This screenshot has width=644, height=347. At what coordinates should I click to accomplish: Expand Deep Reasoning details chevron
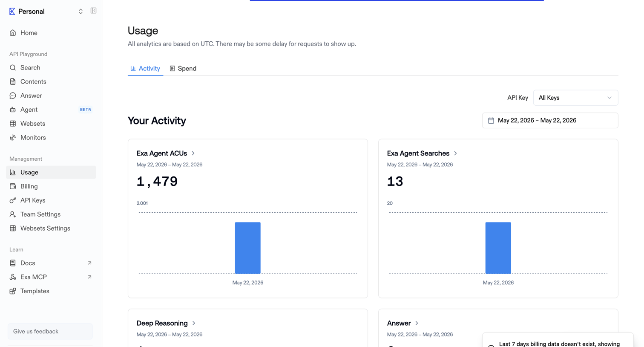[x=194, y=323]
